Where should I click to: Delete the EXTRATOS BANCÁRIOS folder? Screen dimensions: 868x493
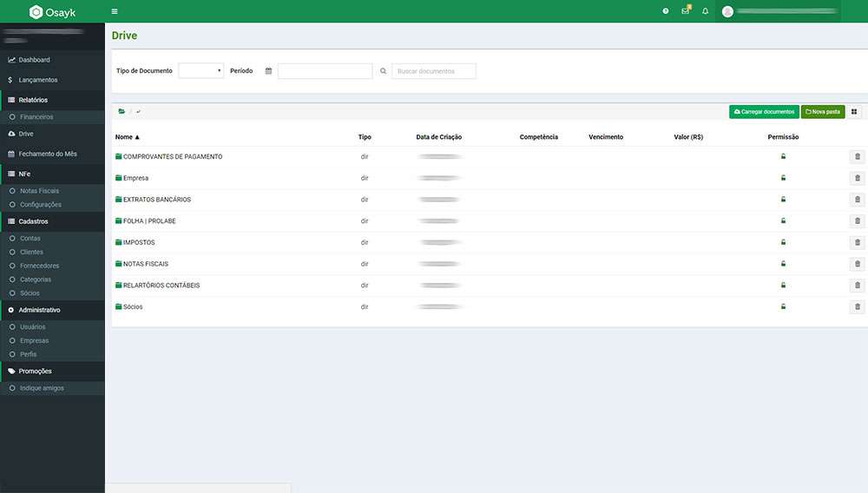pyautogui.click(x=857, y=199)
